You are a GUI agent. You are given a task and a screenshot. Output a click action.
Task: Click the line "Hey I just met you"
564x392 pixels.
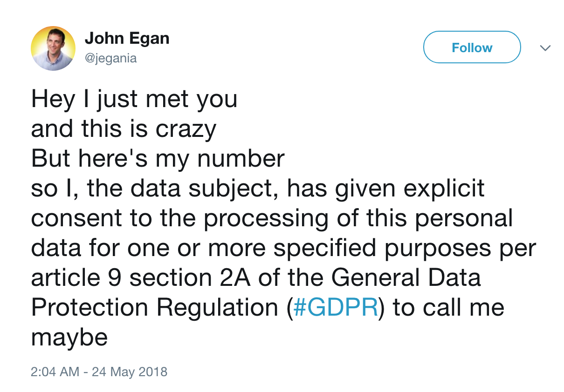[x=134, y=100]
